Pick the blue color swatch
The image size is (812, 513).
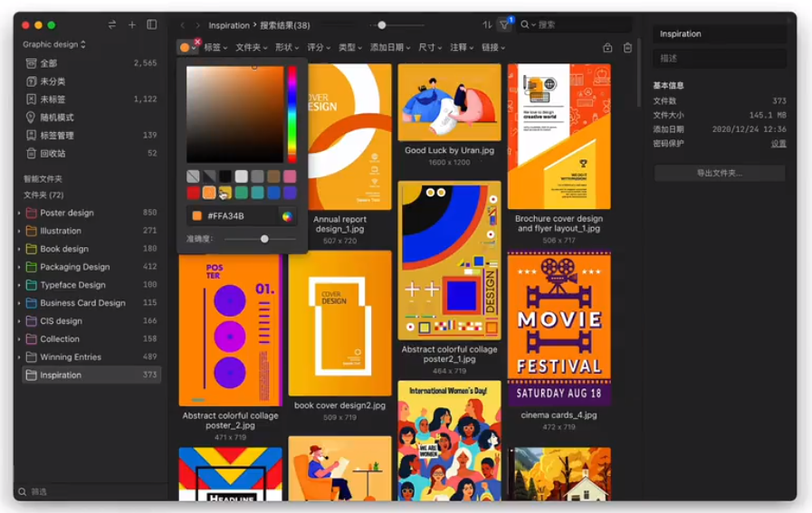(x=274, y=193)
